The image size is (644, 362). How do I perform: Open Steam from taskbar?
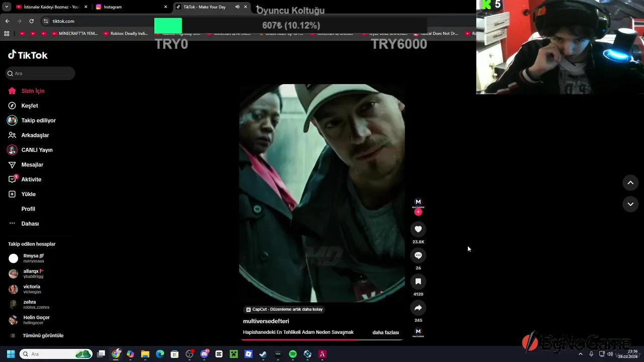pyautogui.click(x=263, y=354)
